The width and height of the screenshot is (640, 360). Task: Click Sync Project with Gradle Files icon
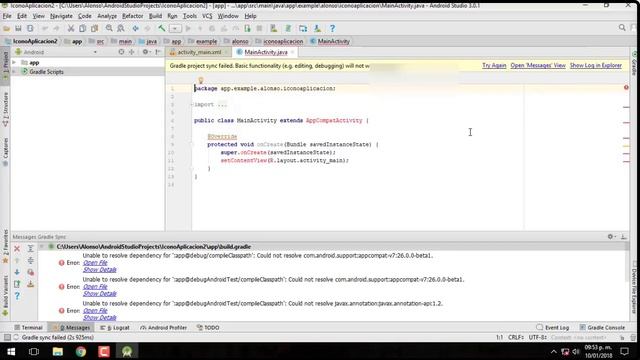tap(288, 29)
